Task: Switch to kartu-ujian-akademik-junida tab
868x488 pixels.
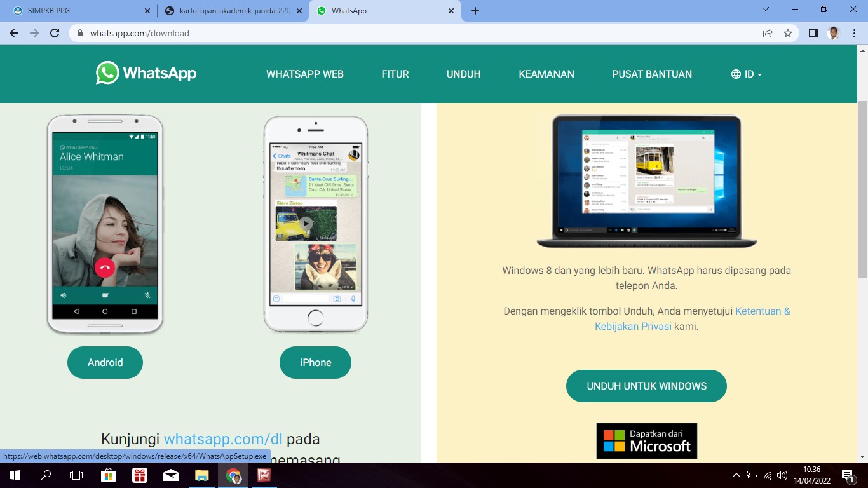Action: click(233, 11)
